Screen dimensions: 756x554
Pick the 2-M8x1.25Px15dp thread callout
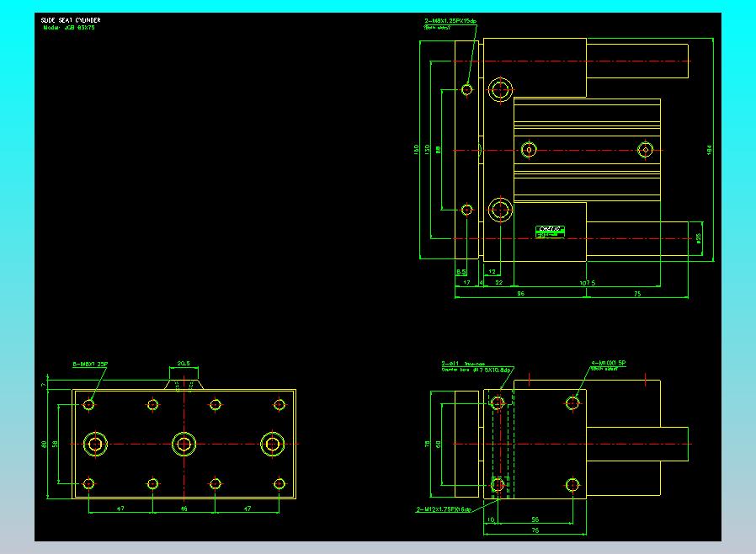(x=450, y=21)
